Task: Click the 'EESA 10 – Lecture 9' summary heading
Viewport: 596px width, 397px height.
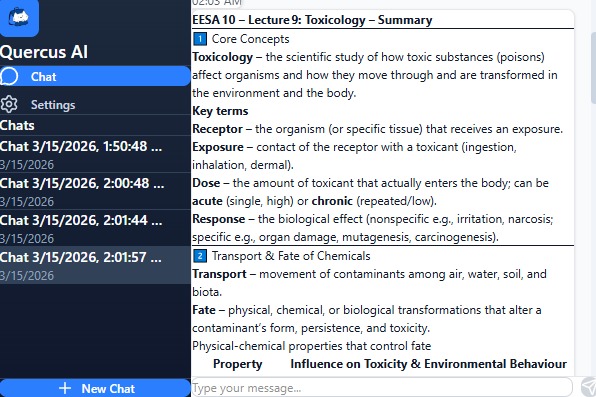Action: [312, 20]
